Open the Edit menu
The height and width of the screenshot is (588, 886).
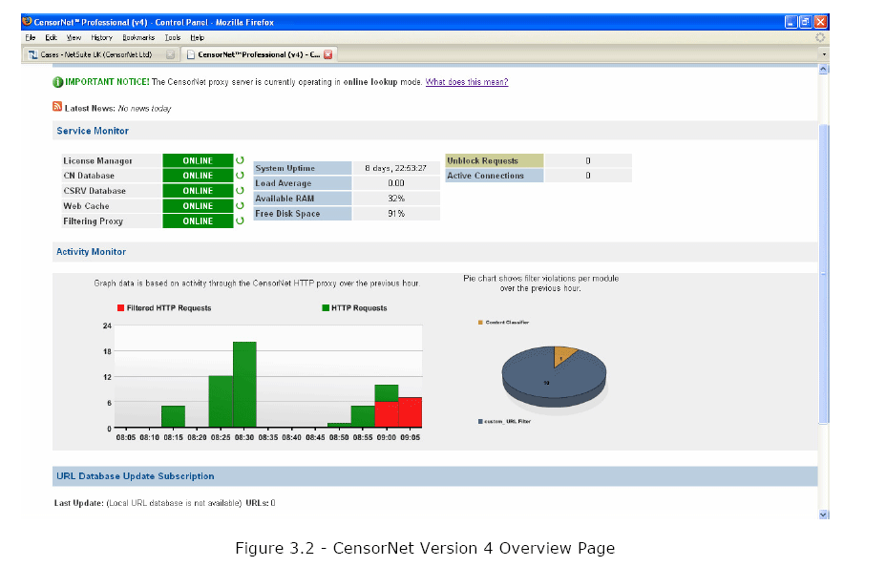click(51, 38)
